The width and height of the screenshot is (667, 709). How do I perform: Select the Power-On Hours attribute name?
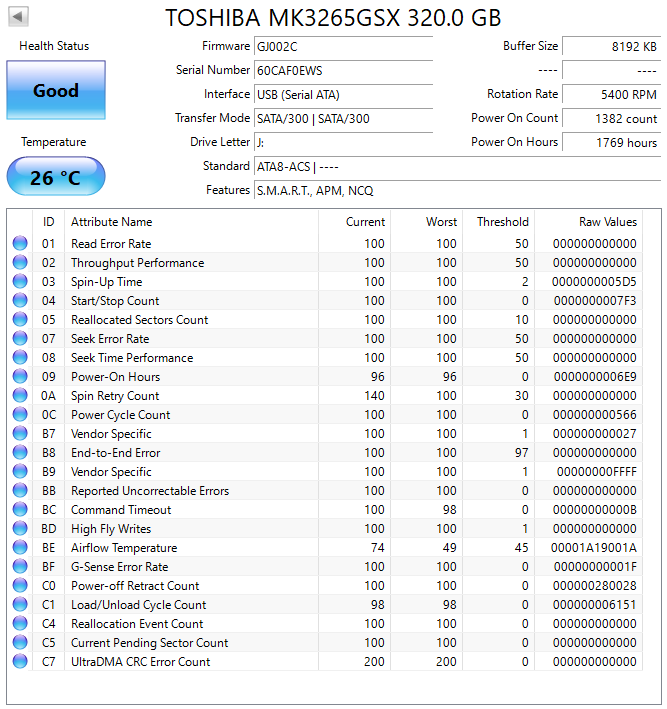(115, 377)
